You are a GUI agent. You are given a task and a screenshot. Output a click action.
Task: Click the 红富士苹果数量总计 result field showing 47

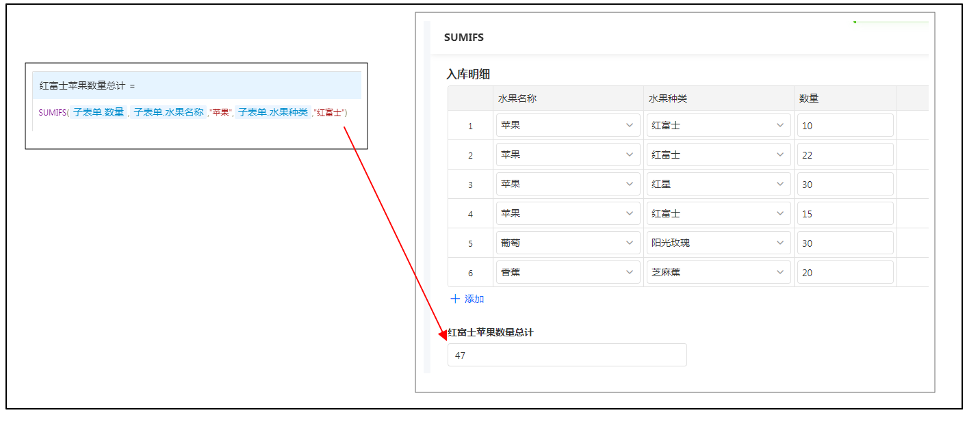(x=567, y=355)
